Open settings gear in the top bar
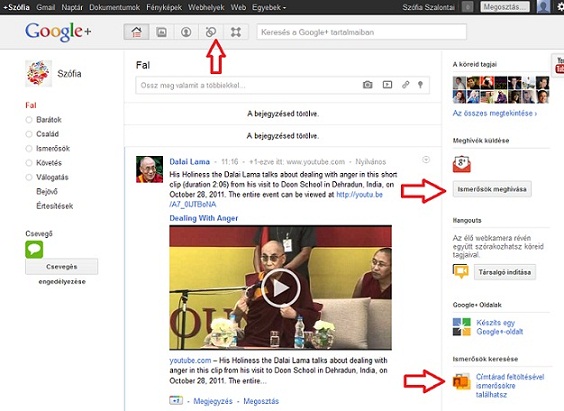Screen dimensions: 564x411 point(560,7)
